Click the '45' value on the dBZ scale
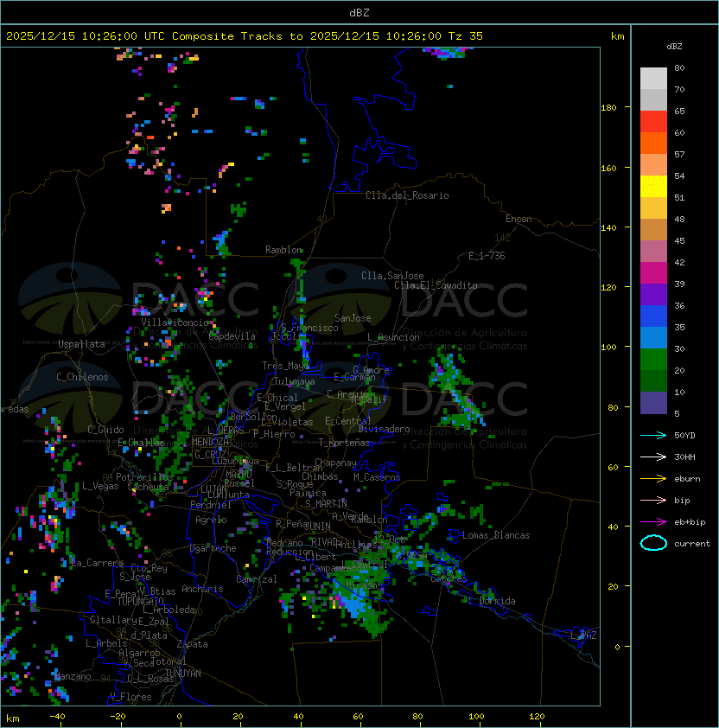The image size is (719, 728). tap(679, 240)
